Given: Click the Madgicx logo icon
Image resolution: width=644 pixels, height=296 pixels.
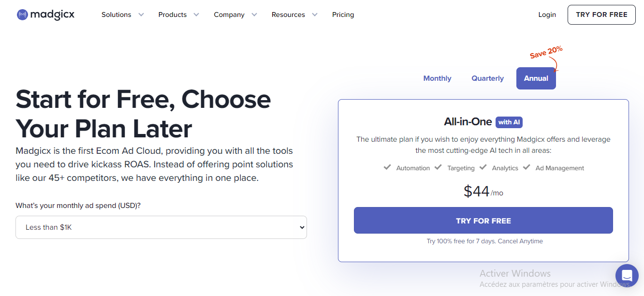Looking at the screenshot, I should pyautogui.click(x=22, y=15).
